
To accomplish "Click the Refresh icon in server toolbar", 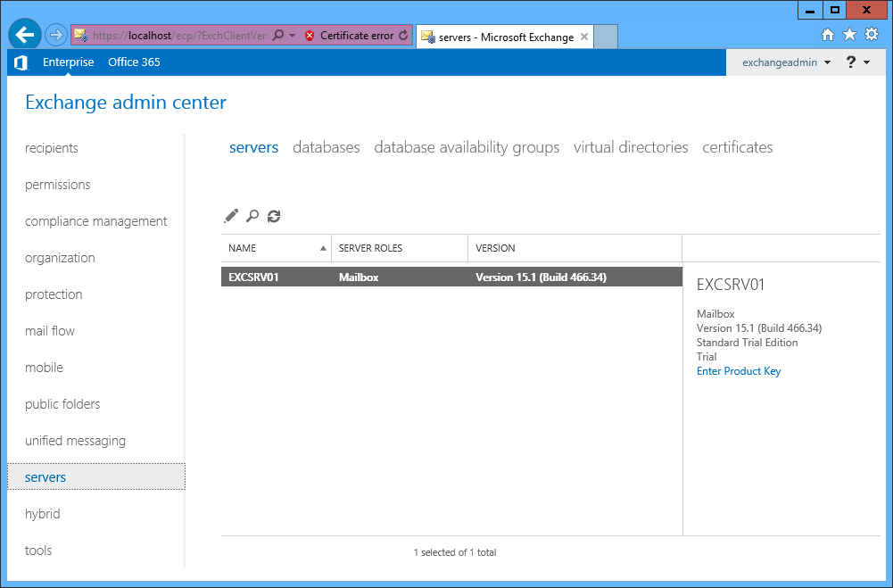I will click(x=274, y=216).
